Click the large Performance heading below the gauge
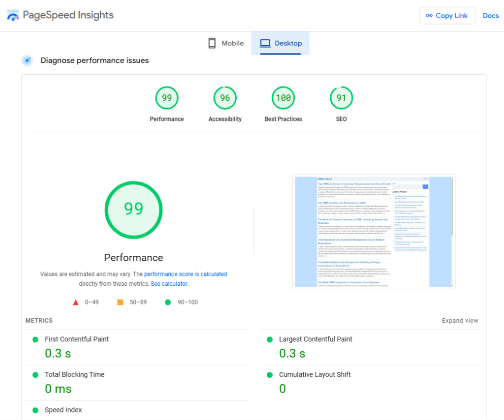This screenshot has width=504, height=420. pyautogui.click(x=134, y=258)
